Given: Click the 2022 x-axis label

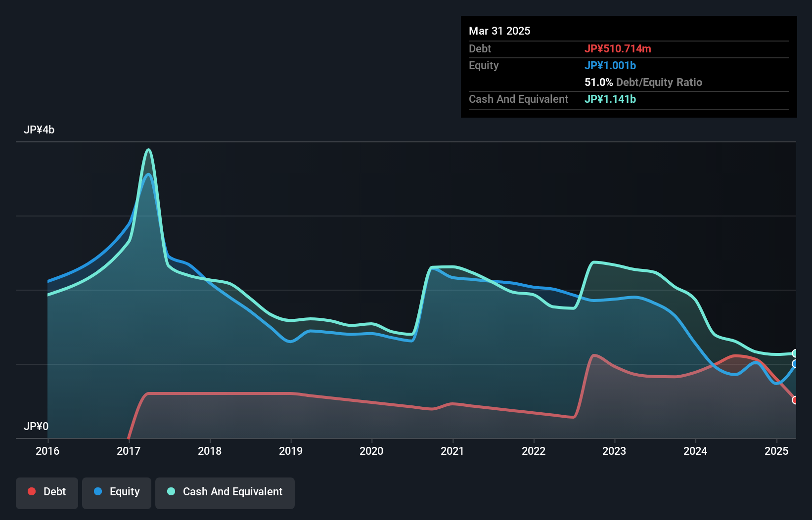Looking at the screenshot, I should click(534, 451).
